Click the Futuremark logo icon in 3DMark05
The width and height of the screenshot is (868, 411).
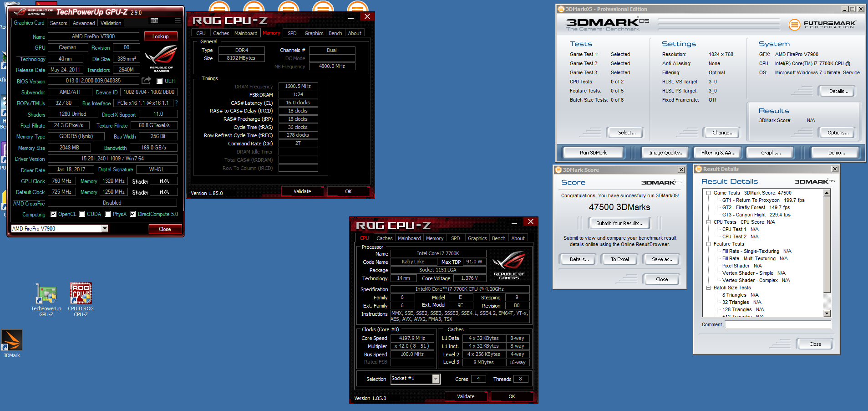click(x=794, y=25)
